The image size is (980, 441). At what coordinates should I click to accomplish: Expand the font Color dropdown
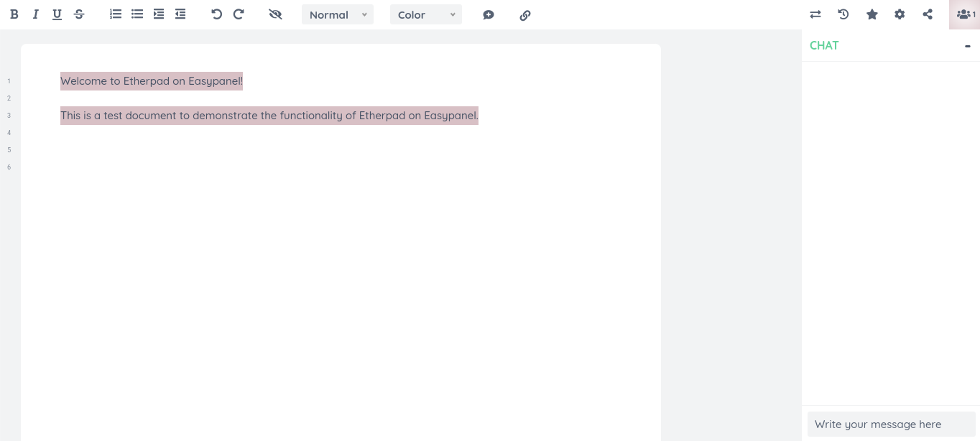click(x=426, y=14)
